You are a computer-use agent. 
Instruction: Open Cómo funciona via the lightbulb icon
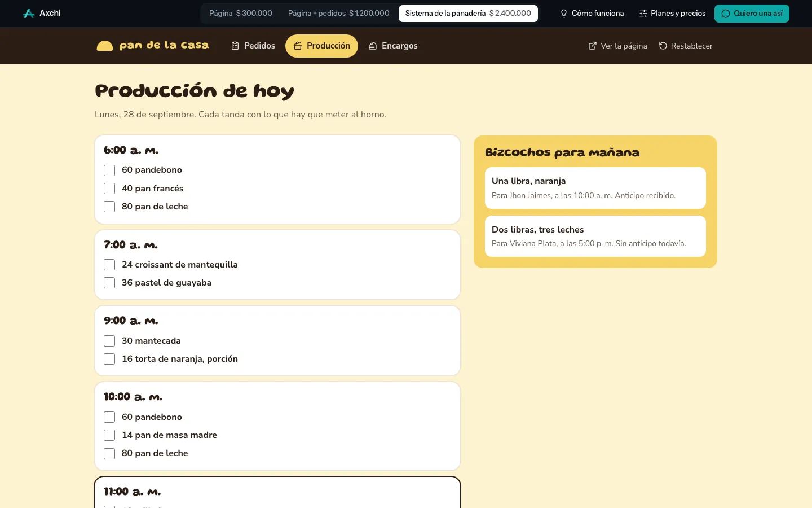pyautogui.click(x=563, y=14)
